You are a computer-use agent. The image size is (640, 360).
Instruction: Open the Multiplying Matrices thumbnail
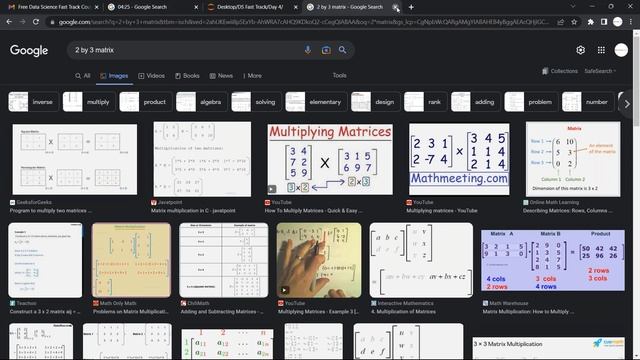(330, 159)
